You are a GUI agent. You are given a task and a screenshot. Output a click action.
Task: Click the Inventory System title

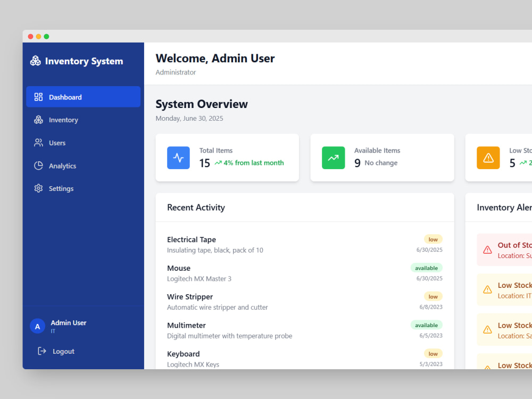tap(84, 61)
